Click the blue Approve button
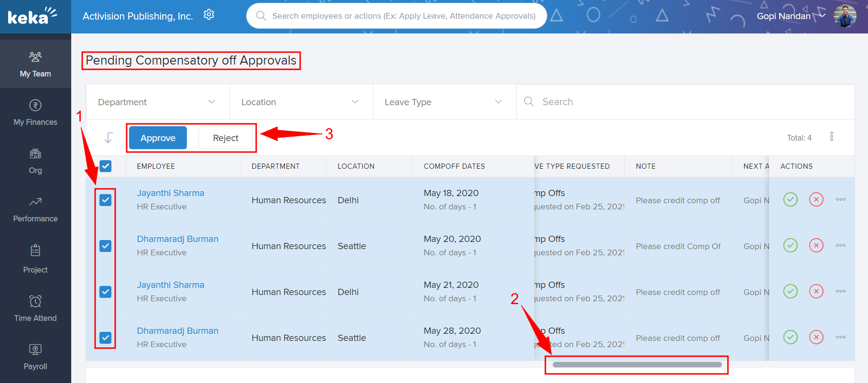The width and height of the screenshot is (868, 383). [158, 138]
